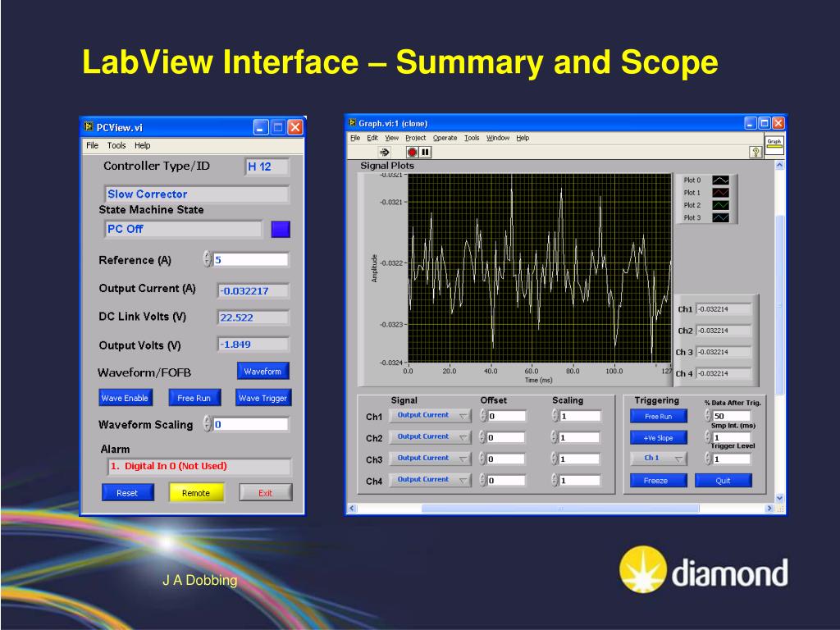This screenshot has width=840, height=630.
Task: Click alarm text Digital In 0 (Not Used)
Action: pos(169,466)
